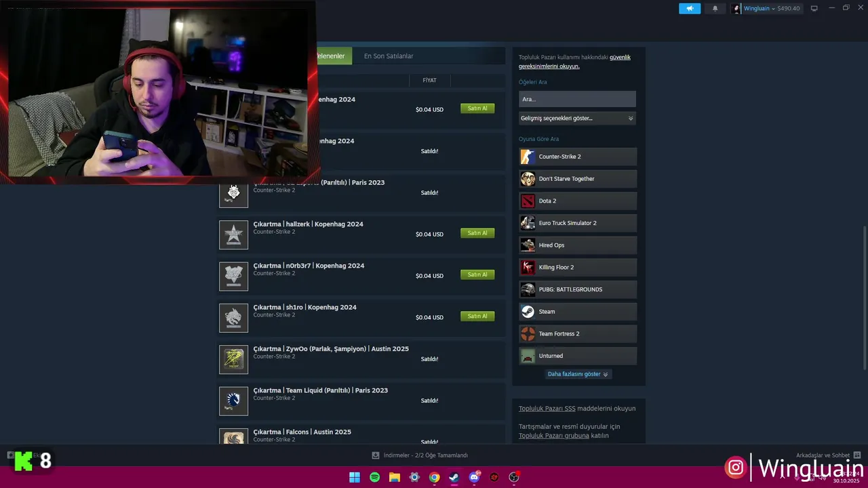Select Steam in the game list
The height and width of the screenshot is (488, 868).
point(578,312)
